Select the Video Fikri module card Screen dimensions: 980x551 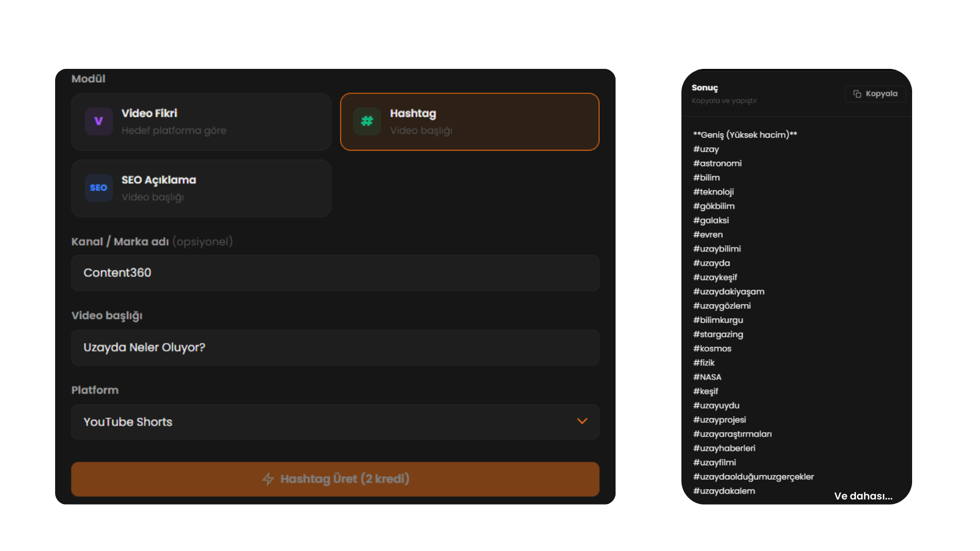click(x=201, y=121)
